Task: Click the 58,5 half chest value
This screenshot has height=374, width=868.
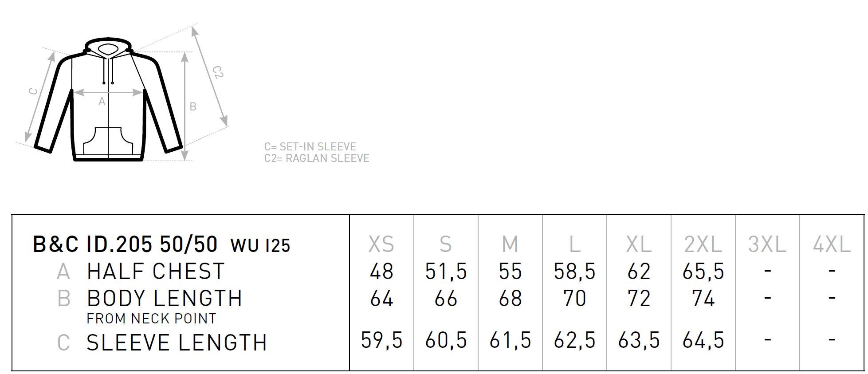Action: [x=574, y=272]
